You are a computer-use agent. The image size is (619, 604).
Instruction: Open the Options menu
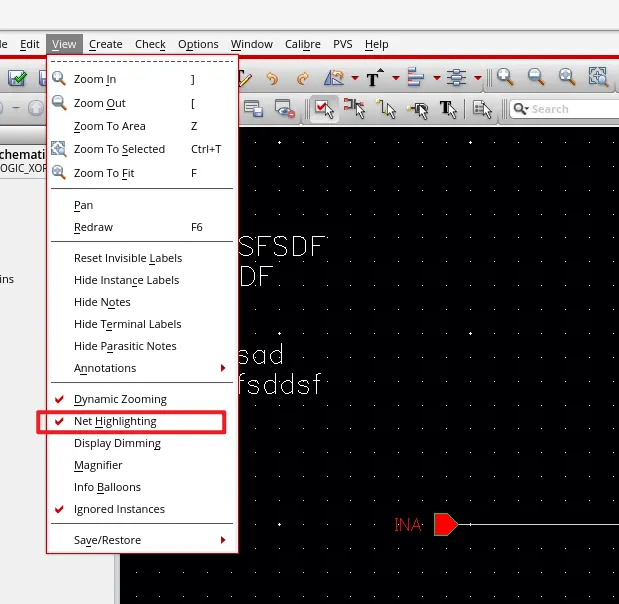(x=198, y=44)
